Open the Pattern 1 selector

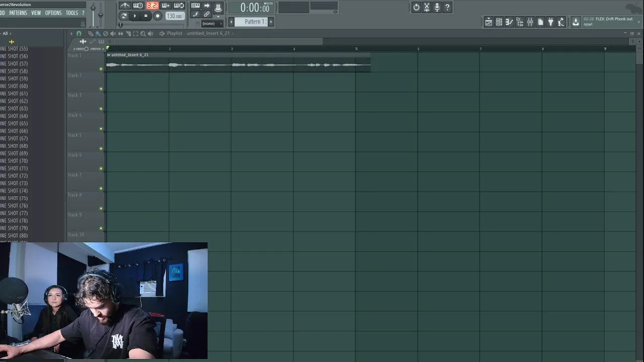click(x=251, y=22)
